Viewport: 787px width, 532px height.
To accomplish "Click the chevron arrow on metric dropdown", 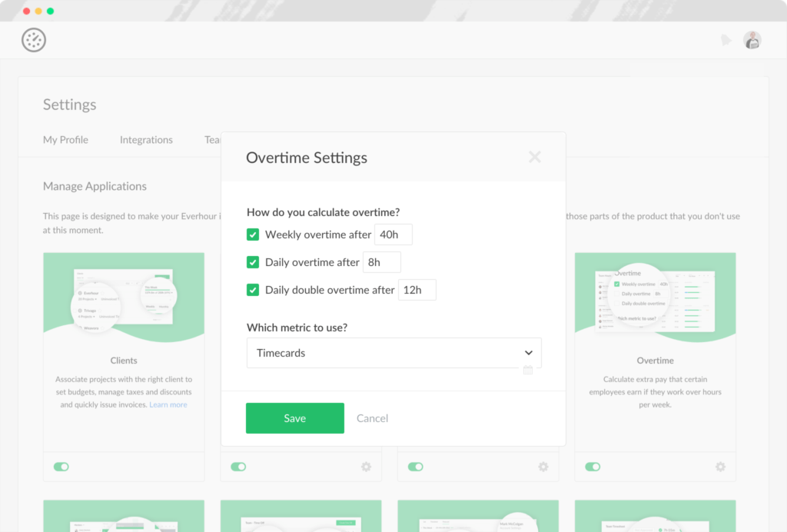I will (x=529, y=353).
